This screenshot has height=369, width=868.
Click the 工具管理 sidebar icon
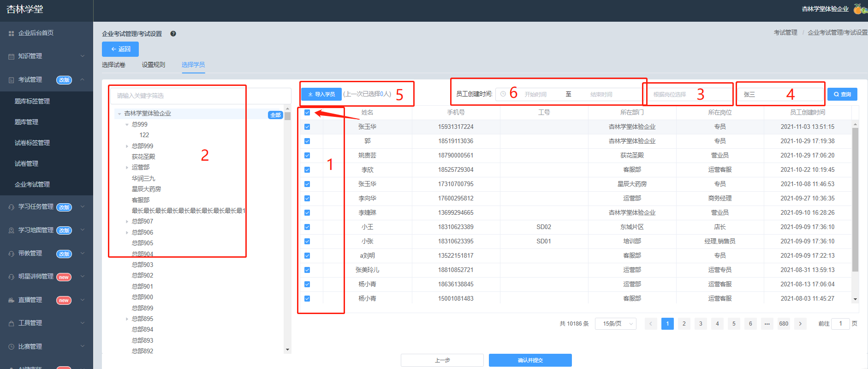[x=11, y=323]
